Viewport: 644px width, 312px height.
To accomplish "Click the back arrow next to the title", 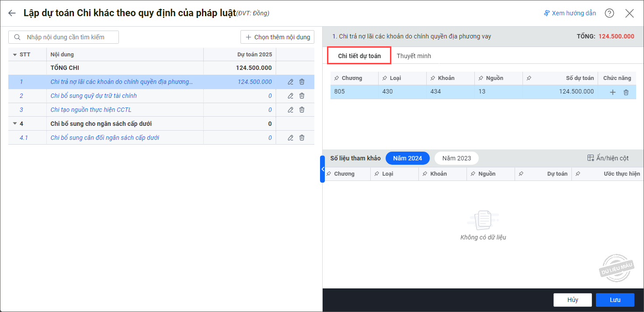I will [12, 13].
